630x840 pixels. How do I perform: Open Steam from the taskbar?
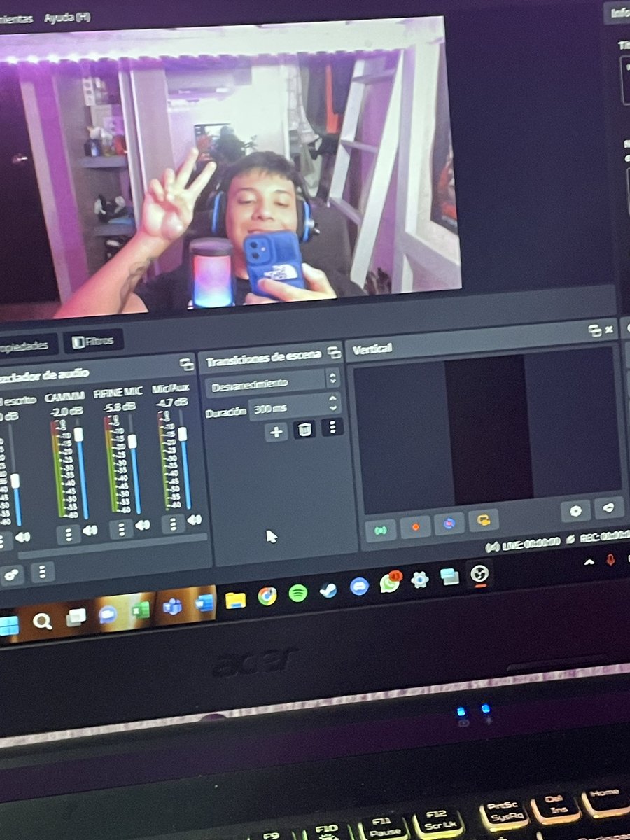click(x=328, y=589)
